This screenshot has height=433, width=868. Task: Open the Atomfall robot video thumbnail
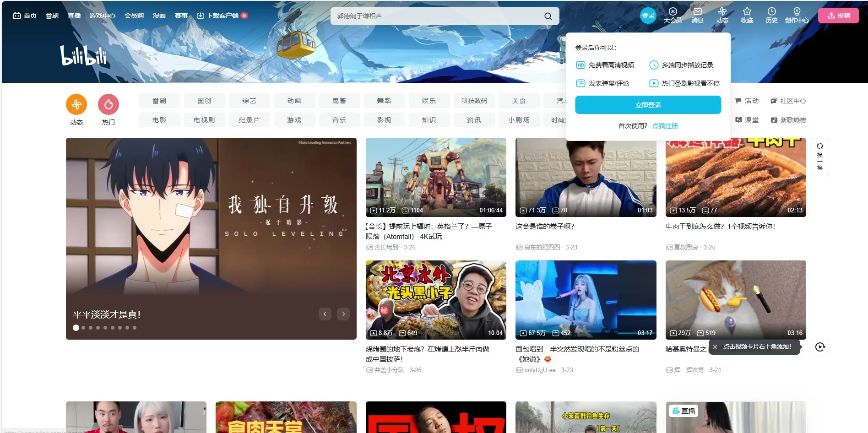pyautogui.click(x=436, y=177)
